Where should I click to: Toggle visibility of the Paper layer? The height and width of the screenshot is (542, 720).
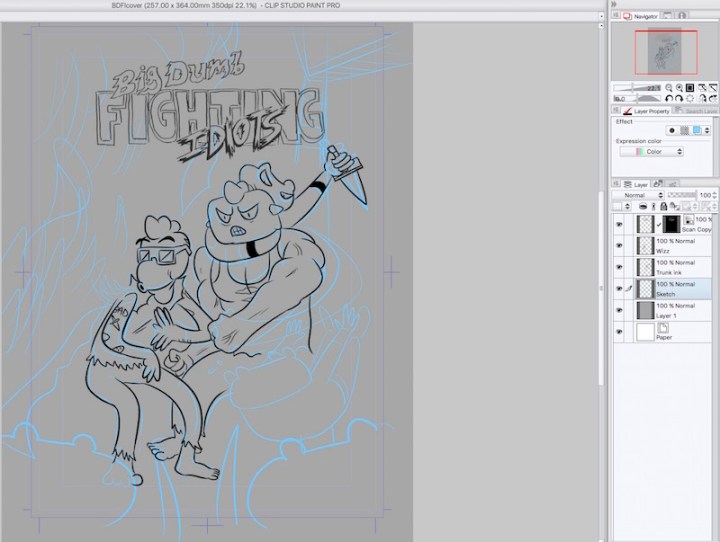pyautogui.click(x=620, y=332)
